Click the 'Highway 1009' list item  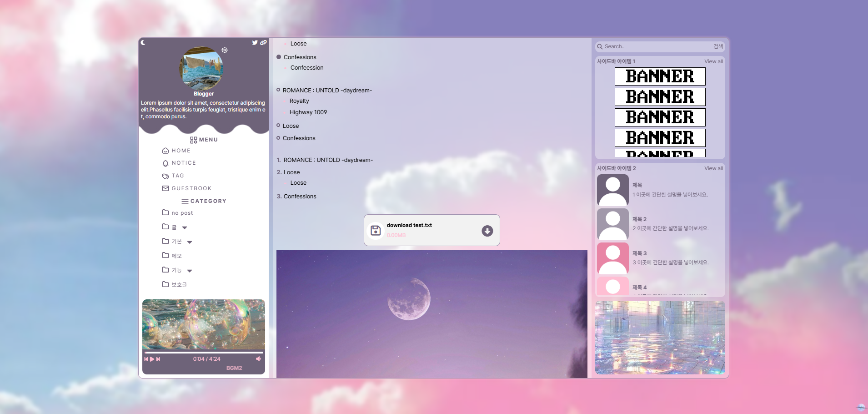[x=308, y=112]
